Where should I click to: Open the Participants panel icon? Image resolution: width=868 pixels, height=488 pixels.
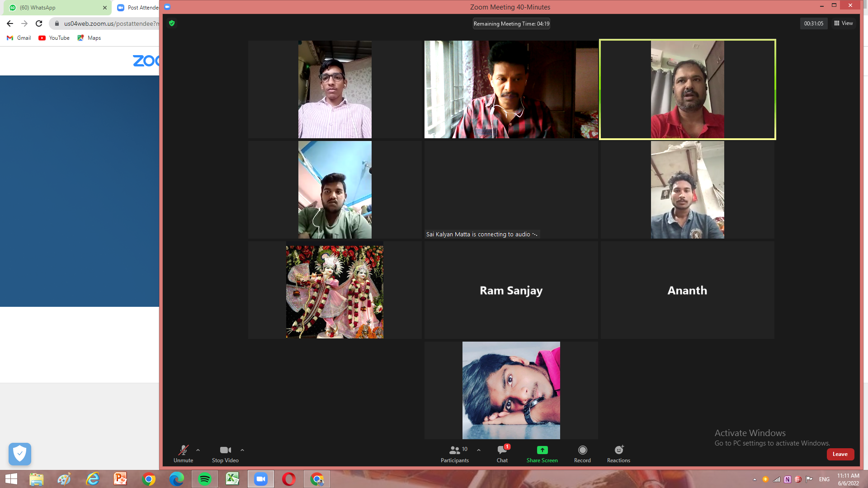tap(454, 450)
